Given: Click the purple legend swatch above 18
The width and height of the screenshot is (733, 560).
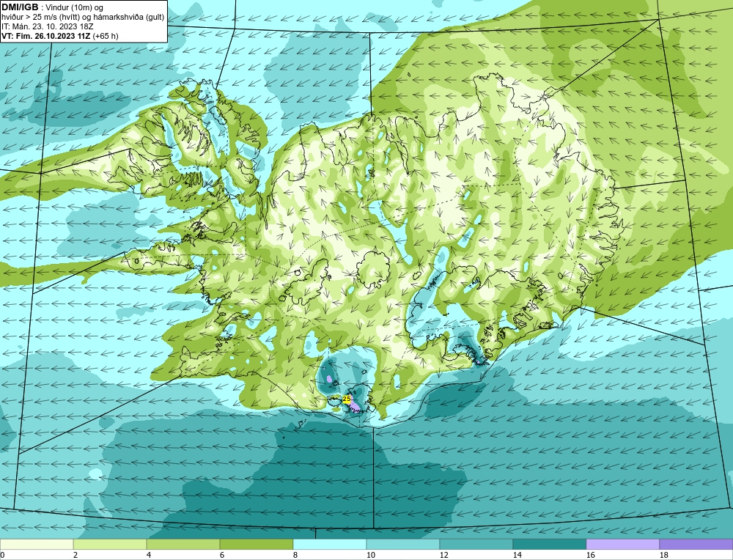Looking at the screenshot, I should [696, 544].
